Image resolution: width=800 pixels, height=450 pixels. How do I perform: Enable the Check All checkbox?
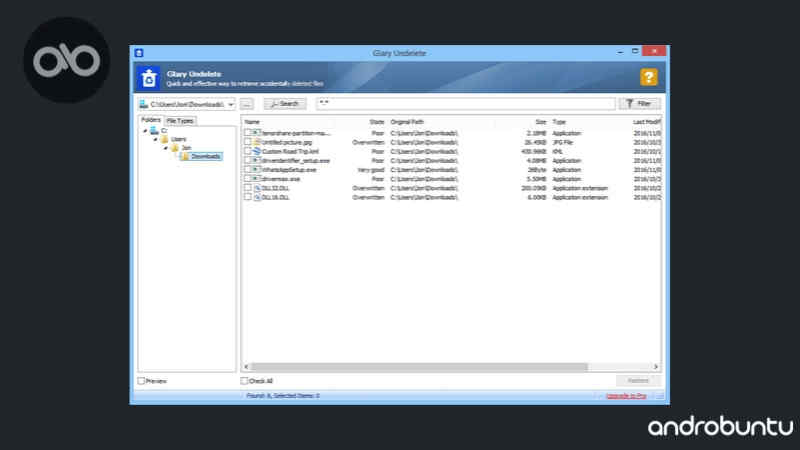click(x=244, y=381)
